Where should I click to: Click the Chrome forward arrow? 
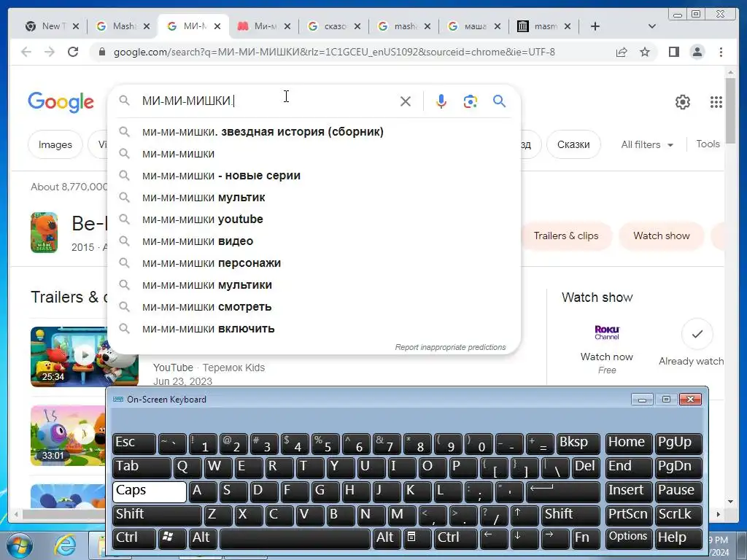50,52
